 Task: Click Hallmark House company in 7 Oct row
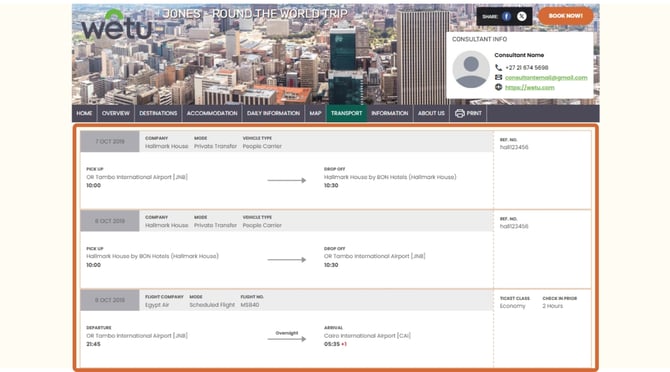tap(166, 146)
